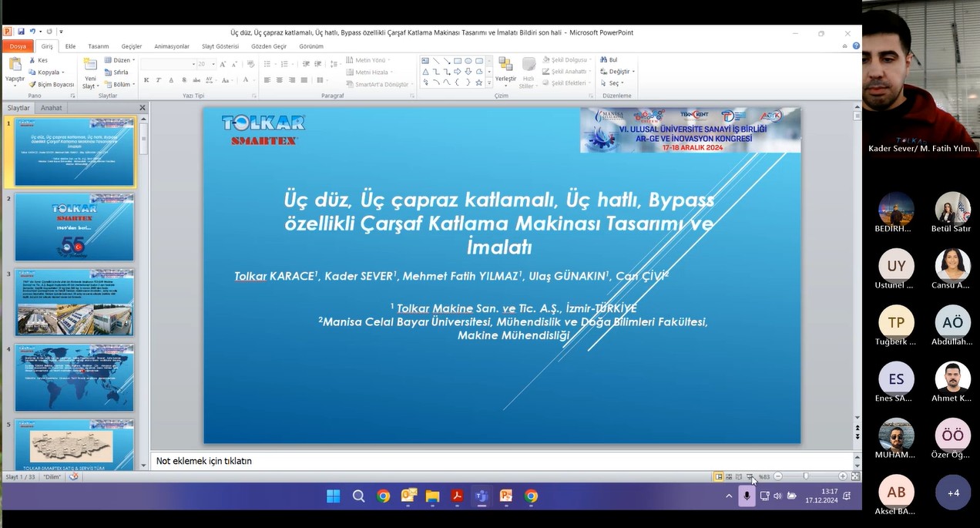Screen dimensions: 980x528
Task: Switch to the Anahat outline tab
Action: 52,108
